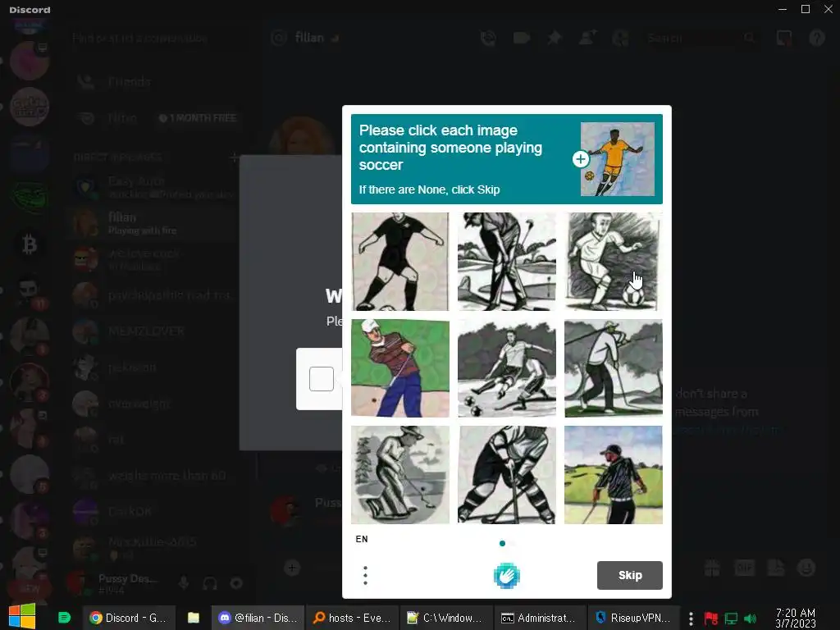Screen dimensions: 840x630
Task: Select the golfer swinging club sketch image
Action: [x=507, y=262]
